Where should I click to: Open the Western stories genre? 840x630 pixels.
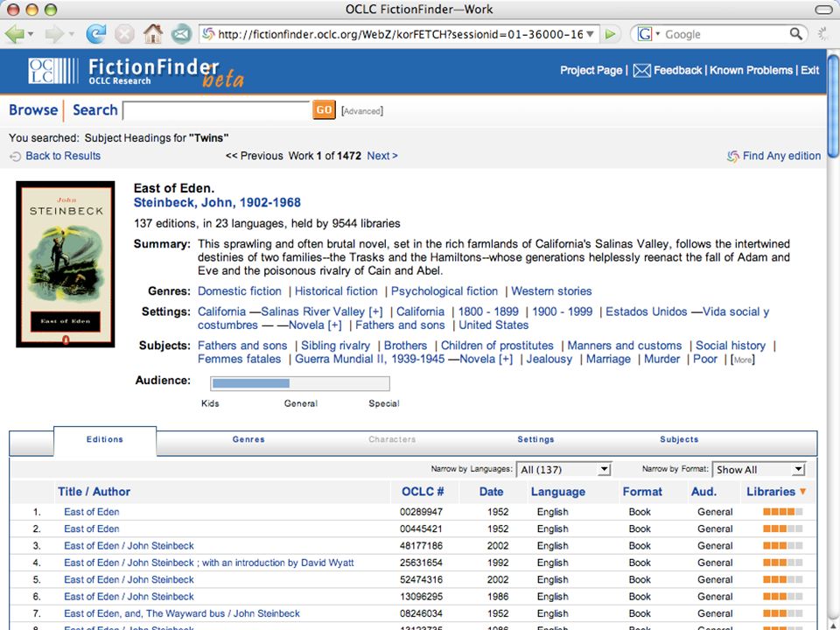pos(551,290)
